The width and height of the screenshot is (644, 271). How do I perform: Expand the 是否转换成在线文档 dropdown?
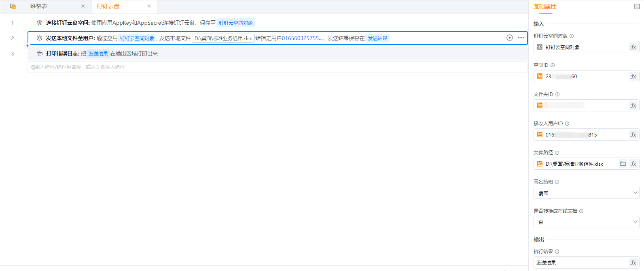586,222
